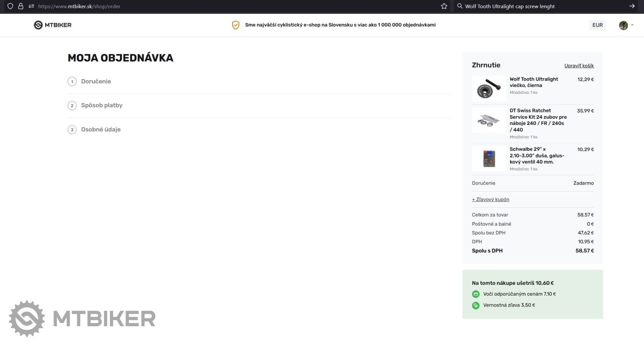The height and width of the screenshot is (344, 644).
Task: Click the bookmark star icon
Action: pyautogui.click(x=444, y=6)
